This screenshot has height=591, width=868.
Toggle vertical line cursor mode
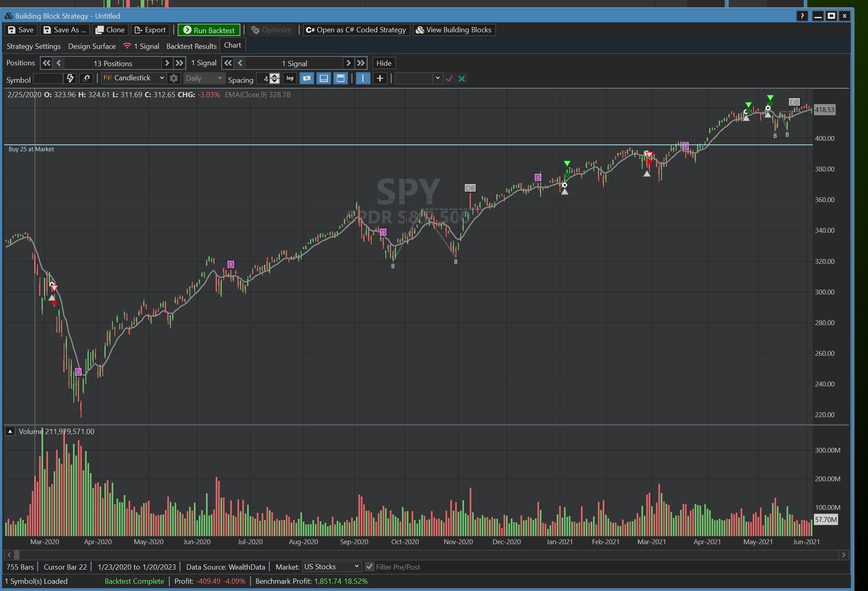click(x=363, y=78)
